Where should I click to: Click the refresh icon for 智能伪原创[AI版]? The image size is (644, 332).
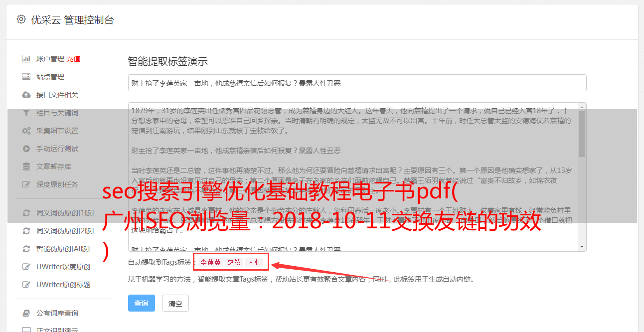pos(26,249)
